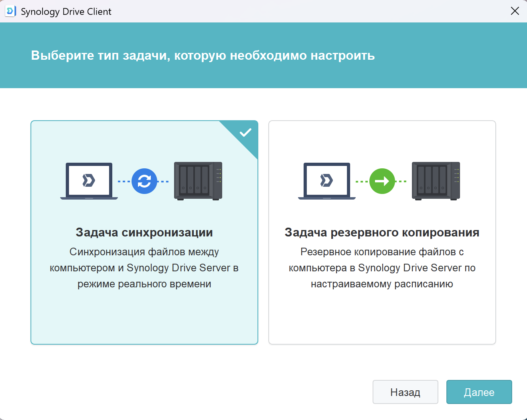Click the NAS server icon in the backup card
The height and width of the screenshot is (420, 527).
(436, 181)
